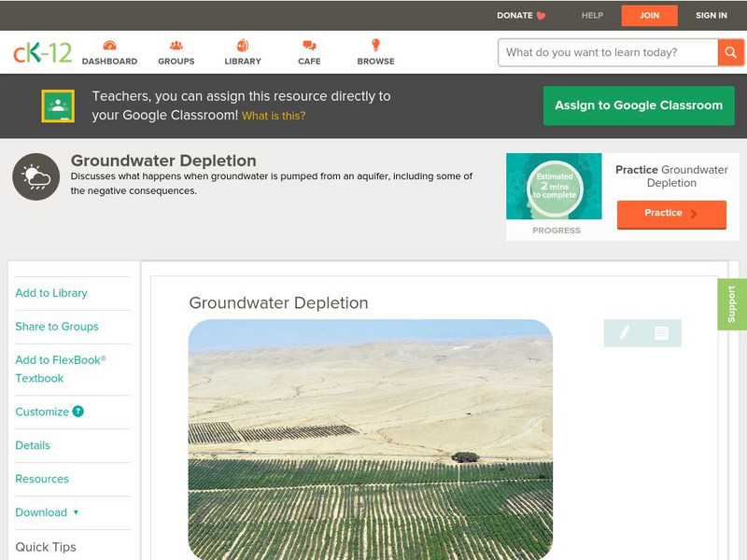Click the Browse flashlight icon

tap(374, 44)
